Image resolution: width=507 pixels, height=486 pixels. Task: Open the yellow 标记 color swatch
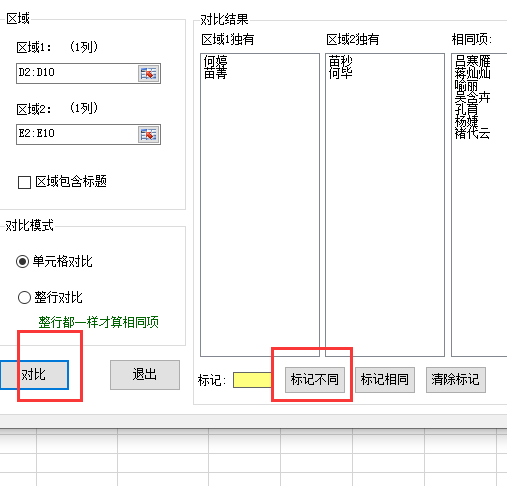click(252, 380)
